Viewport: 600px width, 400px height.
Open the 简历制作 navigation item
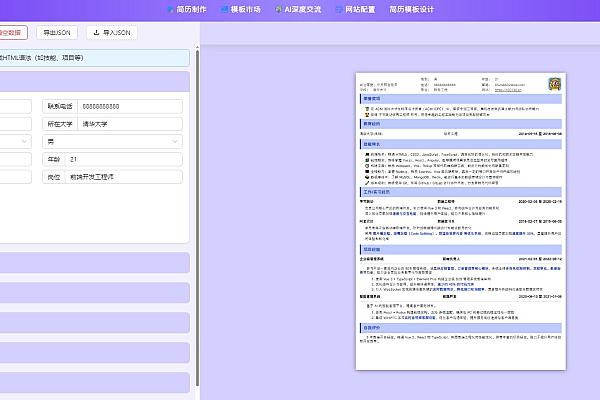click(x=187, y=9)
